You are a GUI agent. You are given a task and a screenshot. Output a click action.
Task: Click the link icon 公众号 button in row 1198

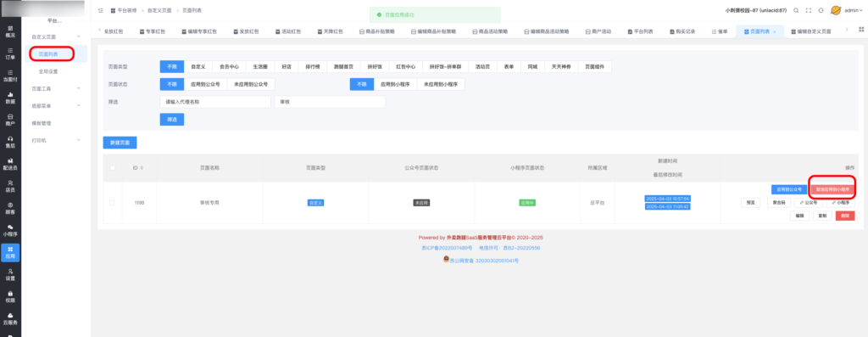808,203
